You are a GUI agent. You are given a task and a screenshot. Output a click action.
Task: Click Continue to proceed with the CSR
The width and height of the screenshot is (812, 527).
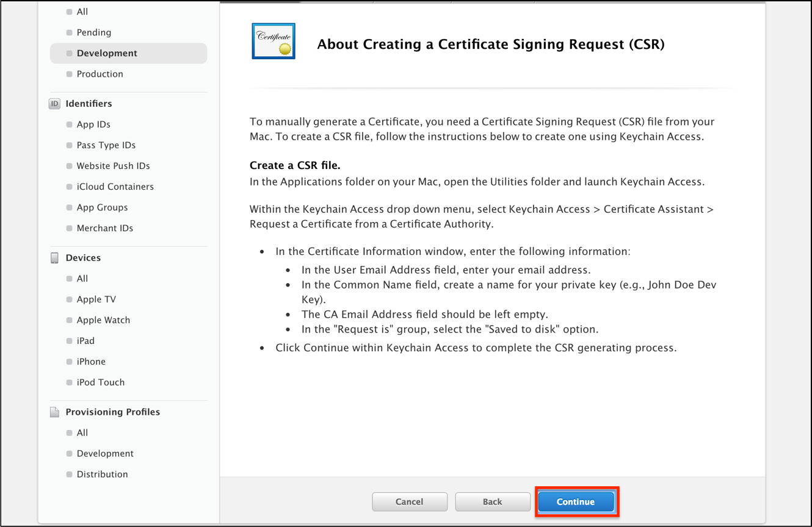[x=576, y=501]
